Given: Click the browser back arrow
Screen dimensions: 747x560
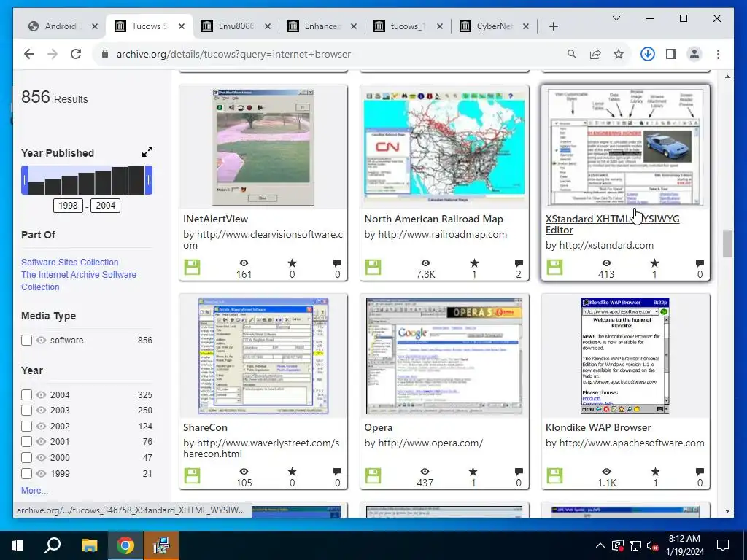Looking at the screenshot, I should point(29,54).
